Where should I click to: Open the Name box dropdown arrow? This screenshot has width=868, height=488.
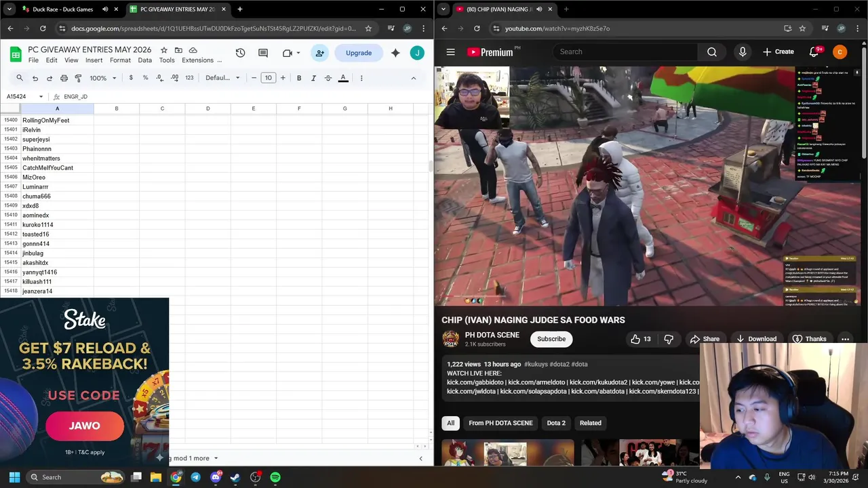[41, 97]
